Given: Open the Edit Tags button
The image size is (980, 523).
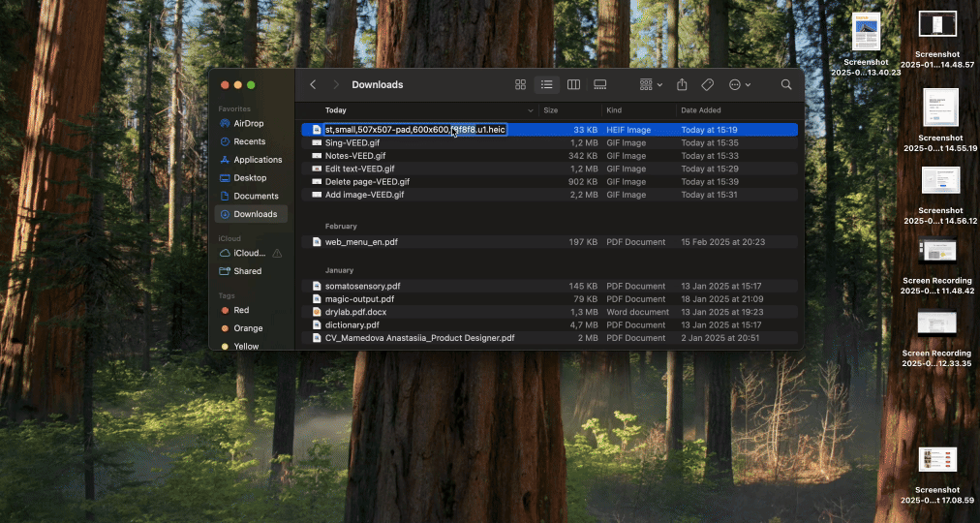Looking at the screenshot, I should (x=708, y=85).
